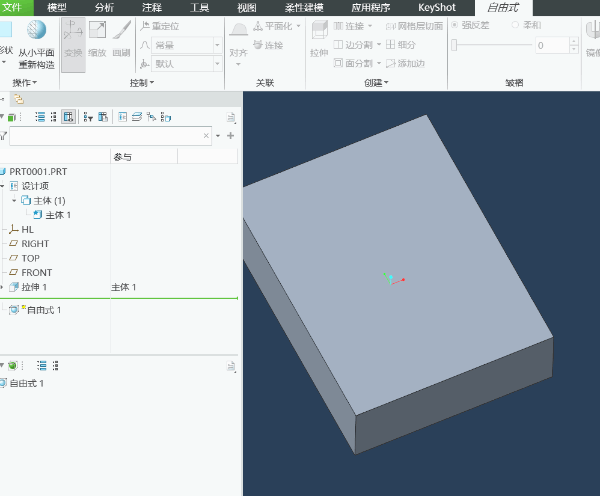This screenshot has width=600, height=496.
Task: Open the 面分割 dropdown arrow
Action: [x=379, y=63]
